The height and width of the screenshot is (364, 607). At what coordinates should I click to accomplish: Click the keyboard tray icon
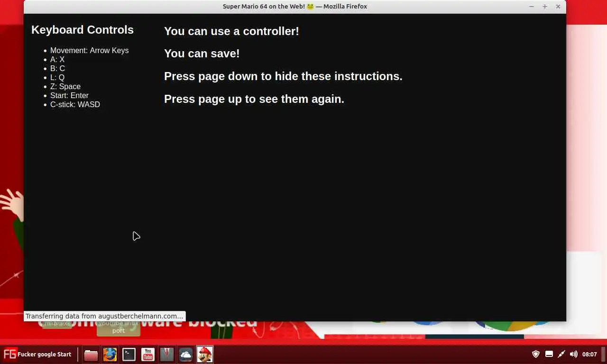549,354
